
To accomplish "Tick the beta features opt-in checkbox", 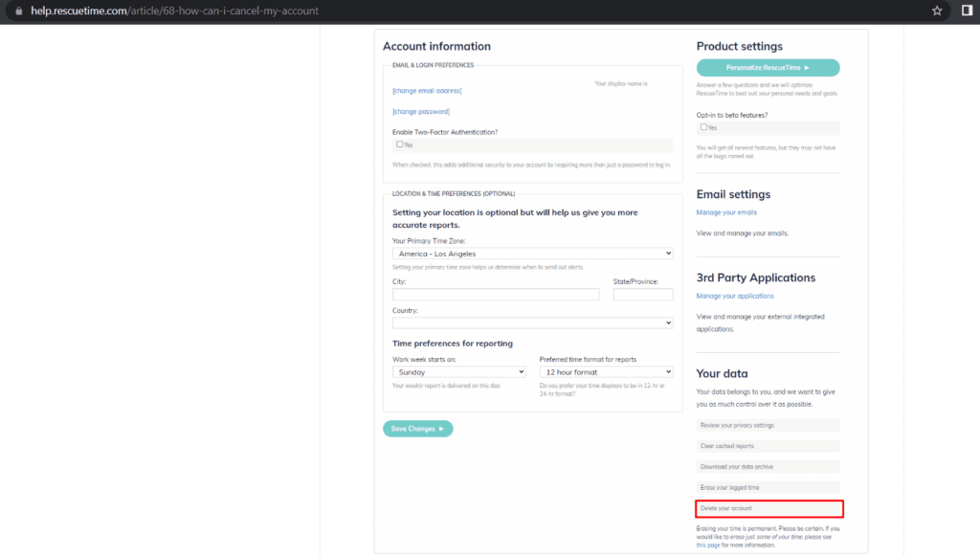I will pos(703,126).
